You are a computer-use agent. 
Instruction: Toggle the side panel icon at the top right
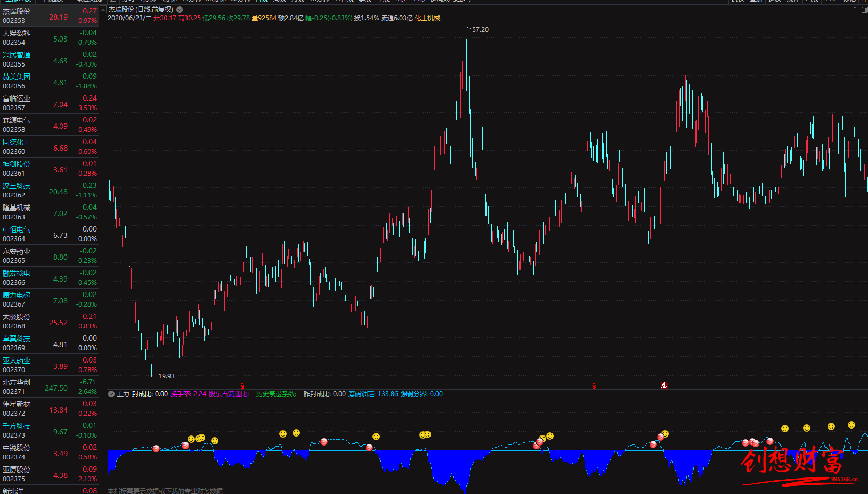pyautogui.click(x=864, y=10)
